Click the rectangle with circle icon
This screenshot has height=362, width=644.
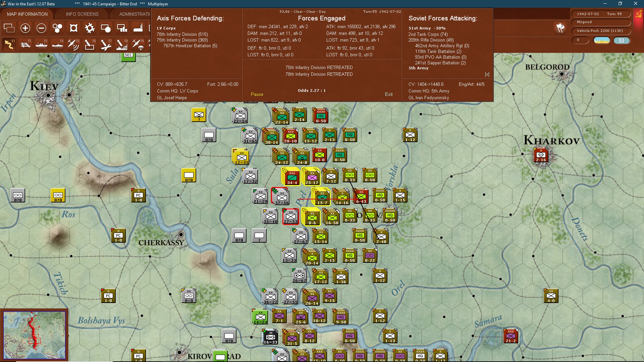[x=106, y=28]
